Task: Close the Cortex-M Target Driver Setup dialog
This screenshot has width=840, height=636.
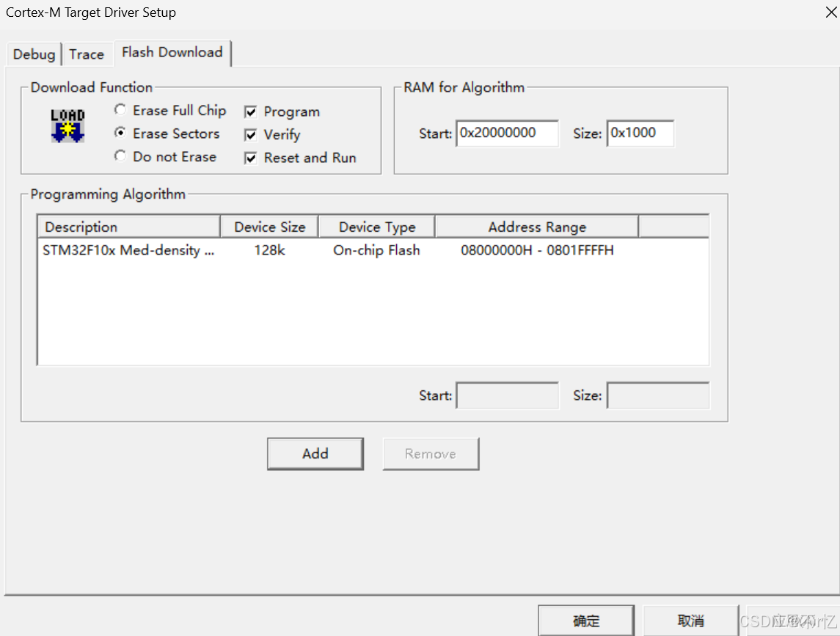Action: click(831, 12)
